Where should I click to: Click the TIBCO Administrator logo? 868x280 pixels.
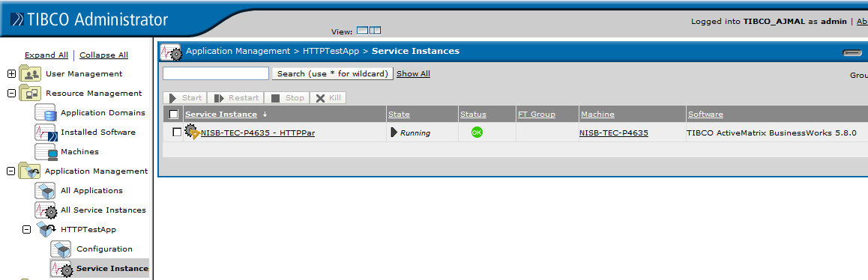point(90,19)
